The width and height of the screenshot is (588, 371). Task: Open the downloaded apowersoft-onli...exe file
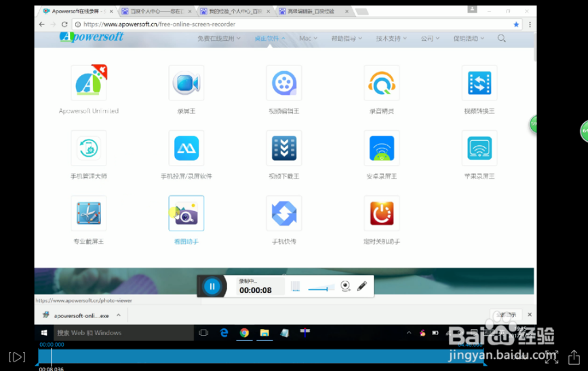(77, 315)
